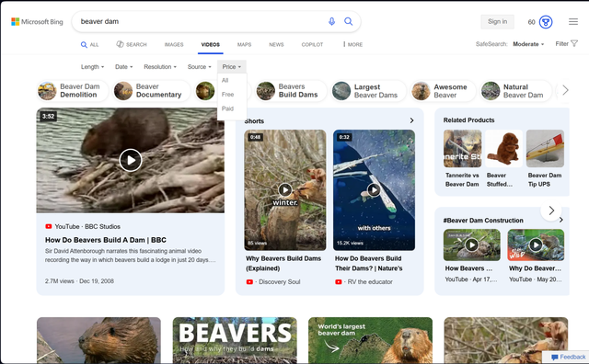The width and height of the screenshot is (589, 364).
Task: Click the Sign in button
Action: [497, 22]
